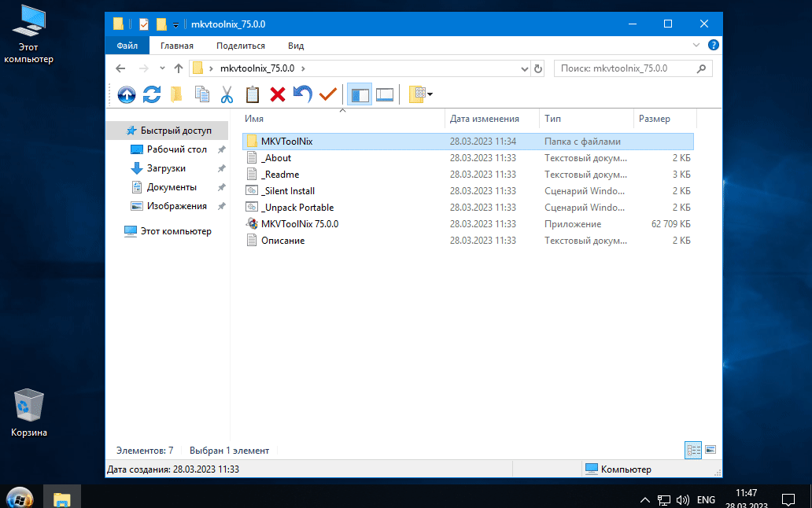Switch to details view button

point(693,450)
